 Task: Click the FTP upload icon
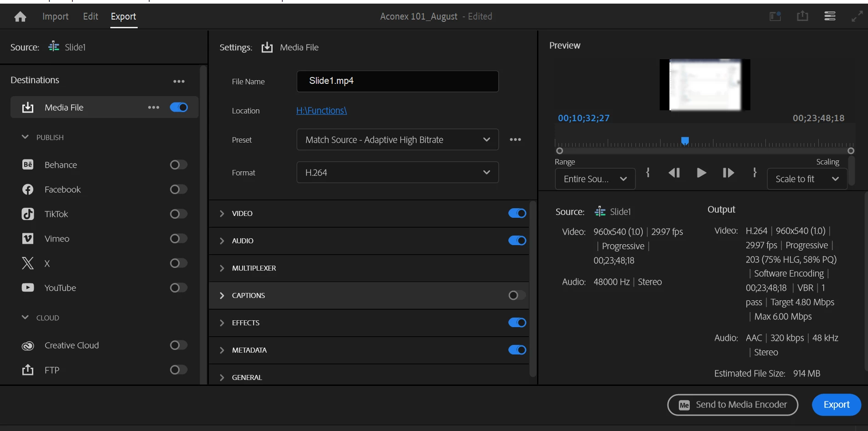28,369
